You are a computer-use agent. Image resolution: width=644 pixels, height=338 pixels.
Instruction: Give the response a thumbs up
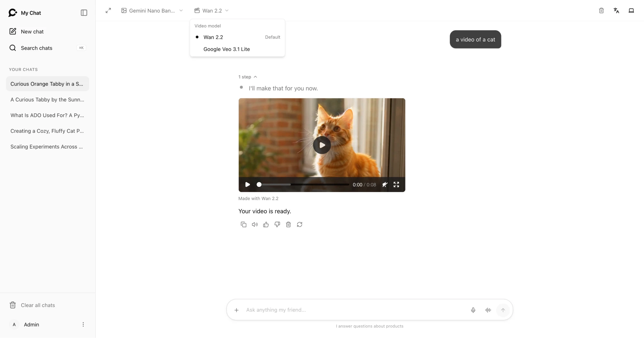coord(266,225)
